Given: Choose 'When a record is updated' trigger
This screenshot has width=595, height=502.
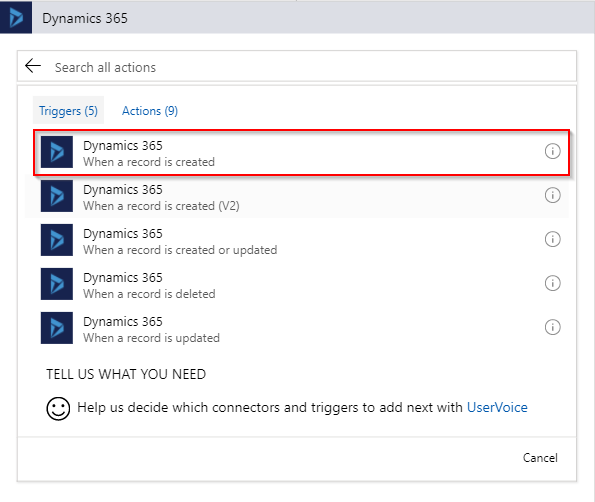Looking at the screenshot, I should pyautogui.click(x=151, y=338).
